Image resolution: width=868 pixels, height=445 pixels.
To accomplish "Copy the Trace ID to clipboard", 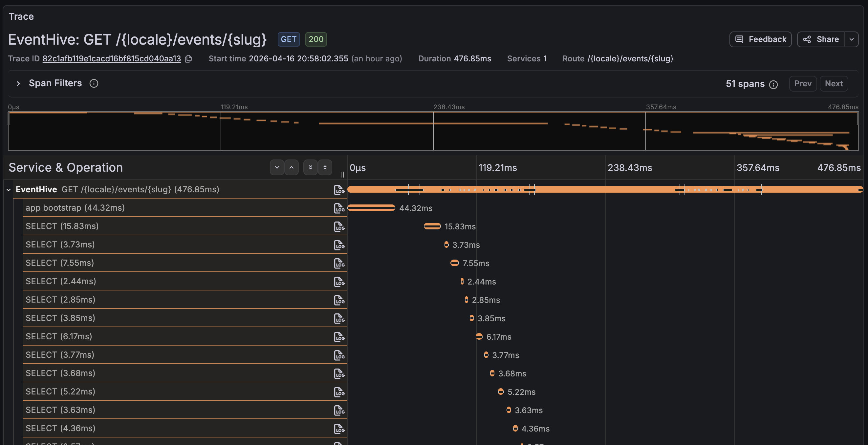I will [189, 59].
